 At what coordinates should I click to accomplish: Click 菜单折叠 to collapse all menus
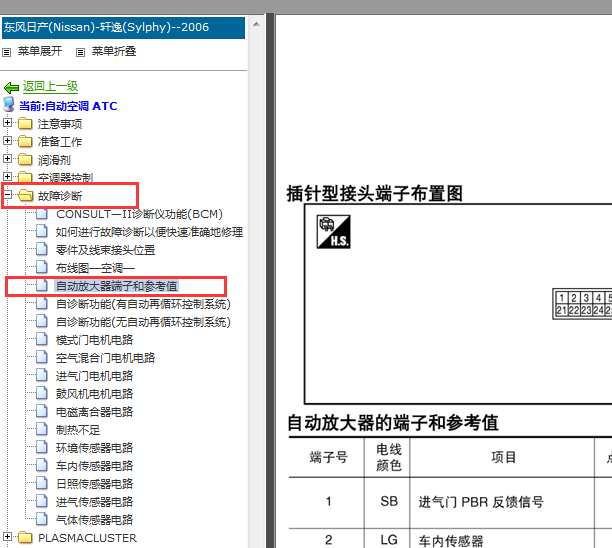114,51
